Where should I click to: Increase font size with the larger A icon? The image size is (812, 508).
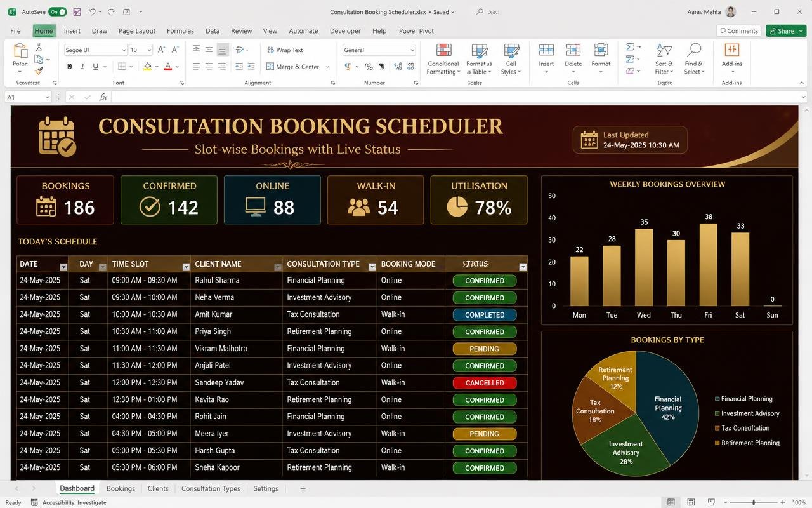[161, 50]
